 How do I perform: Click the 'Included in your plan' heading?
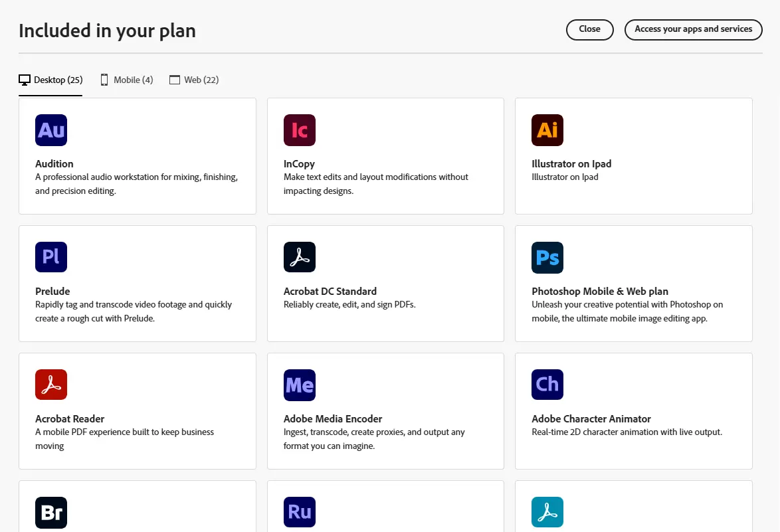coord(107,31)
